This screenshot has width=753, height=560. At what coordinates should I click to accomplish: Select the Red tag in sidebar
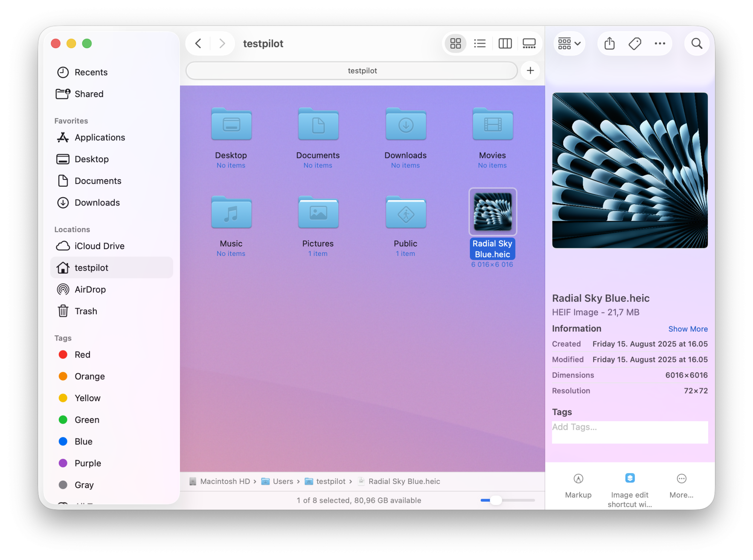tap(82, 355)
